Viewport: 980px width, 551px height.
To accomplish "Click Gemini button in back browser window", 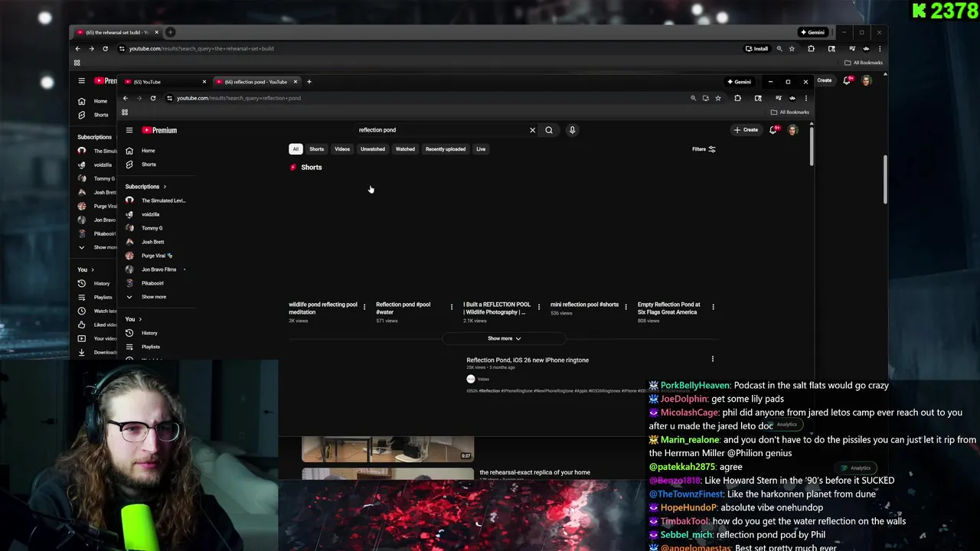I will 812,32.
